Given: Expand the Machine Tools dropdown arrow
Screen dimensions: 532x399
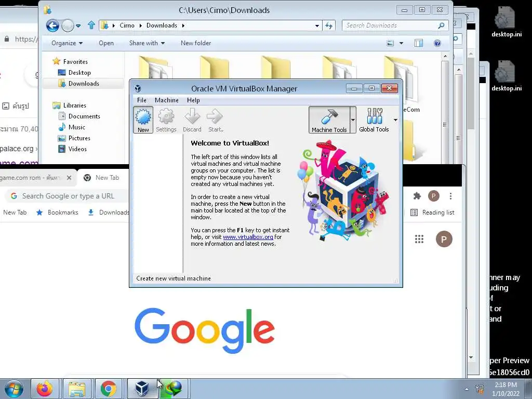Looking at the screenshot, I should pyautogui.click(x=353, y=120).
